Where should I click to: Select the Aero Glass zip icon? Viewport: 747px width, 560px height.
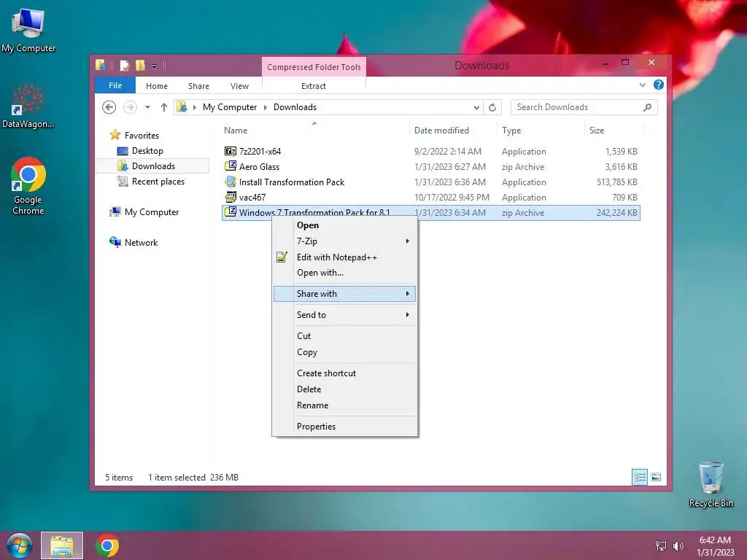230,166
